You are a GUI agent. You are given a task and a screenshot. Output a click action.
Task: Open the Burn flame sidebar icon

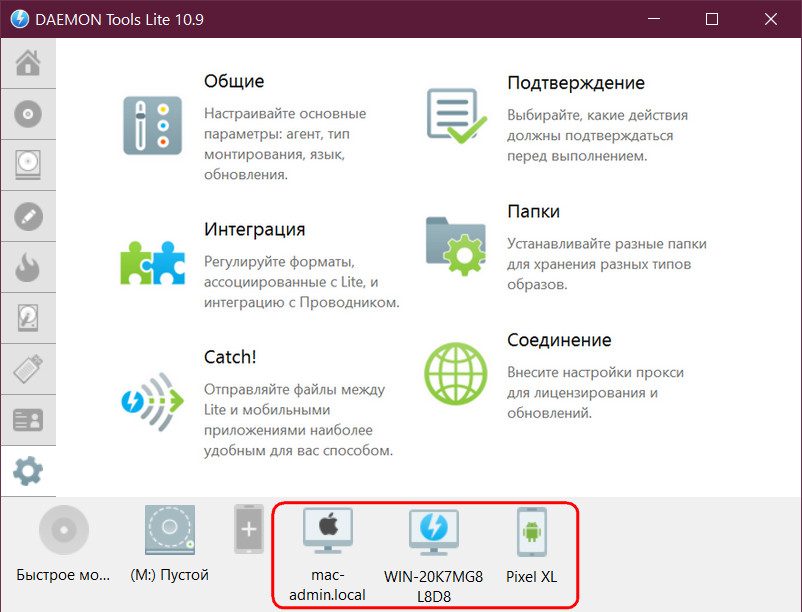(28, 267)
